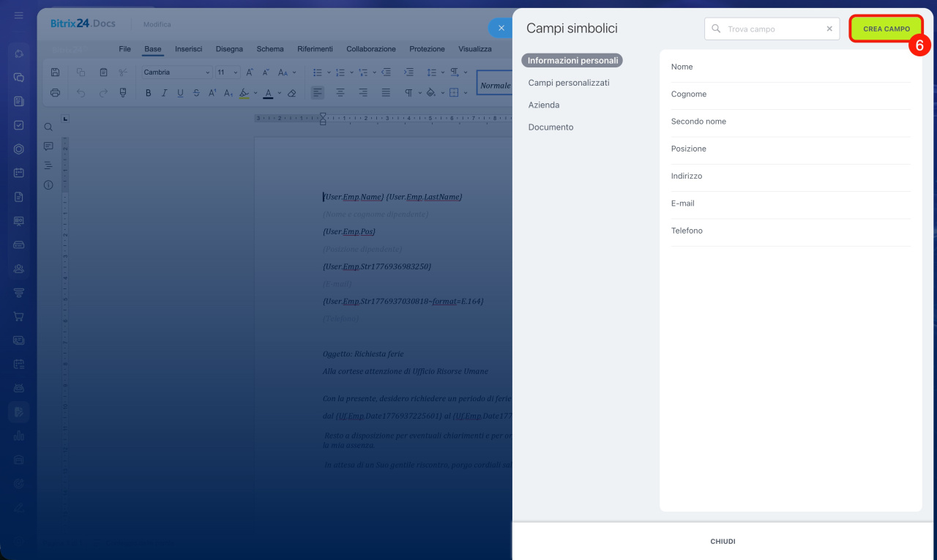Open the font size 11 dropdown
Screen dimensions: 937x560
pyautogui.click(x=228, y=72)
